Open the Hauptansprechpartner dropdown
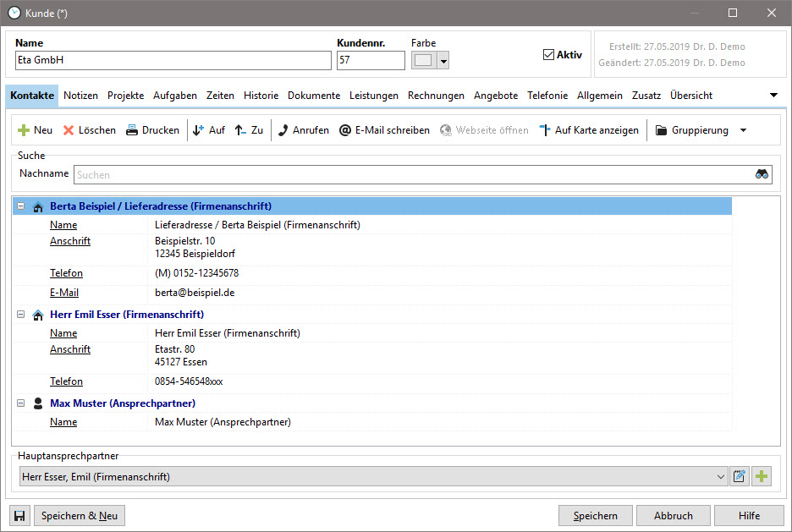Image resolution: width=792 pixels, height=532 pixels. point(721,476)
